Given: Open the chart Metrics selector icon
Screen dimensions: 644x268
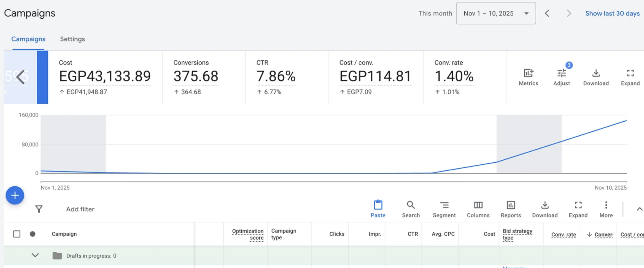Looking at the screenshot, I should point(528,74).
